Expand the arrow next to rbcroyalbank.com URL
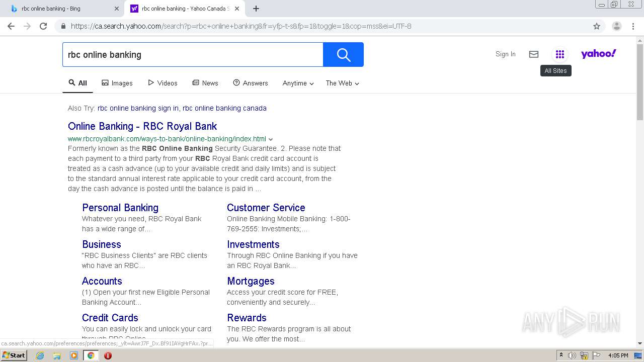Image resolution: width=644 pixels, height=362 pixels. click(271, 139)
